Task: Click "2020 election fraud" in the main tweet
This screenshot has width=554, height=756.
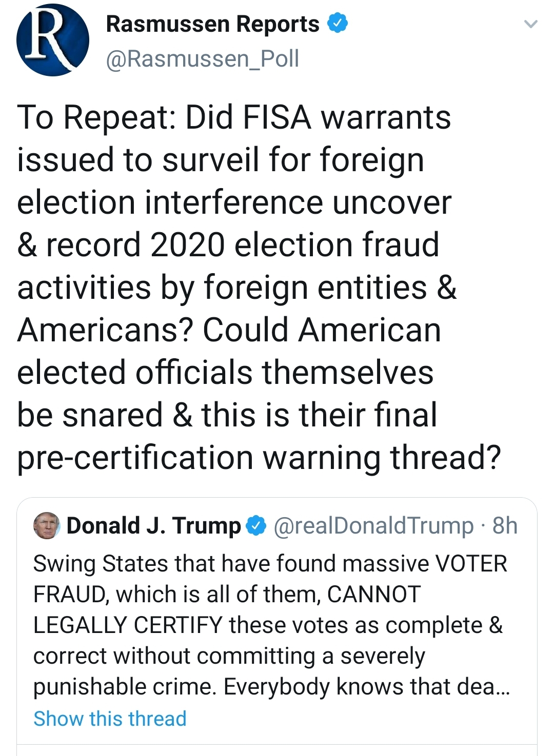Action: click(295, 244)
